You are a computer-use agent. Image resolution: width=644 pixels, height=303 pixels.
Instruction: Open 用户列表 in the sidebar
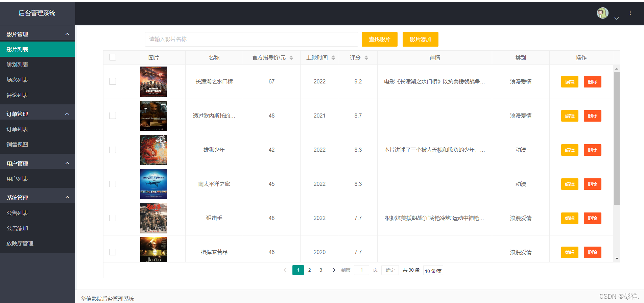click(x=38, y=179)
